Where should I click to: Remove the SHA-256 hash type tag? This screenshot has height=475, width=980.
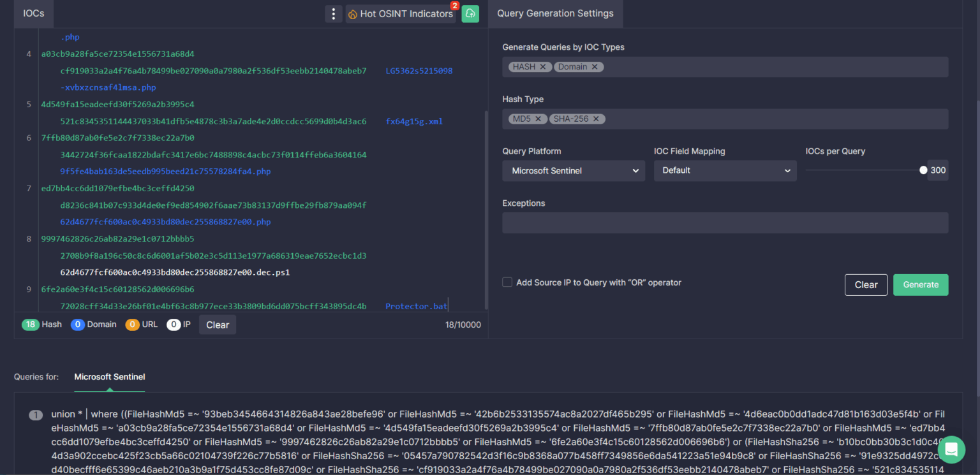click(595, 119)
